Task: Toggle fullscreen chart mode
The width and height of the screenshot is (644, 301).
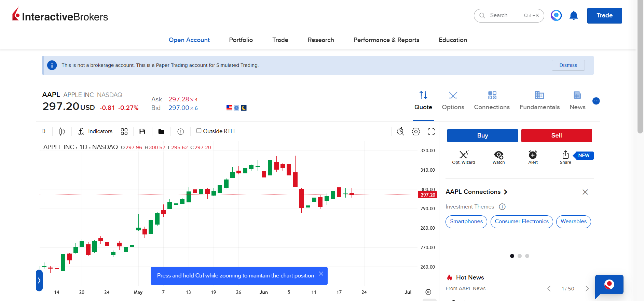Action: tap(431, 131)
